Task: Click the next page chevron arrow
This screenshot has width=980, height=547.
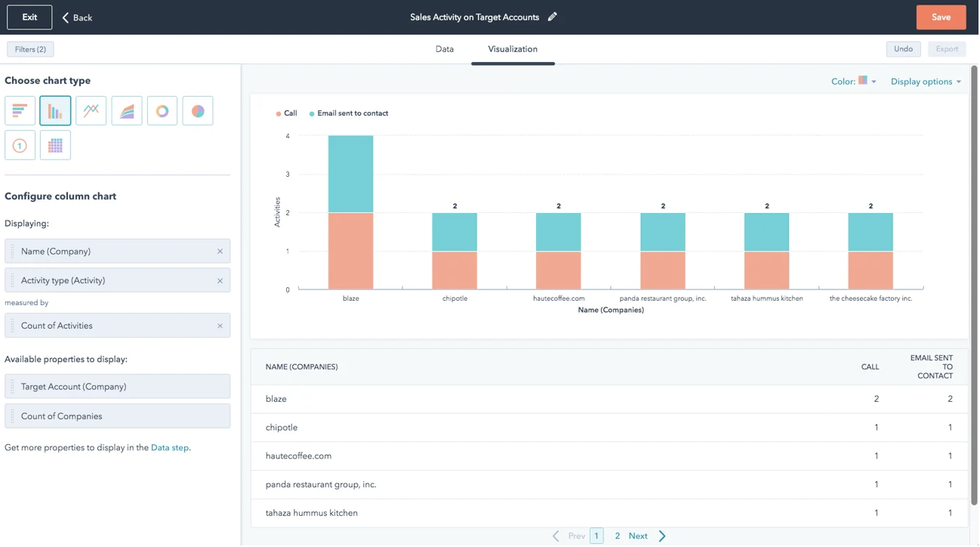Action: point(662,536)
